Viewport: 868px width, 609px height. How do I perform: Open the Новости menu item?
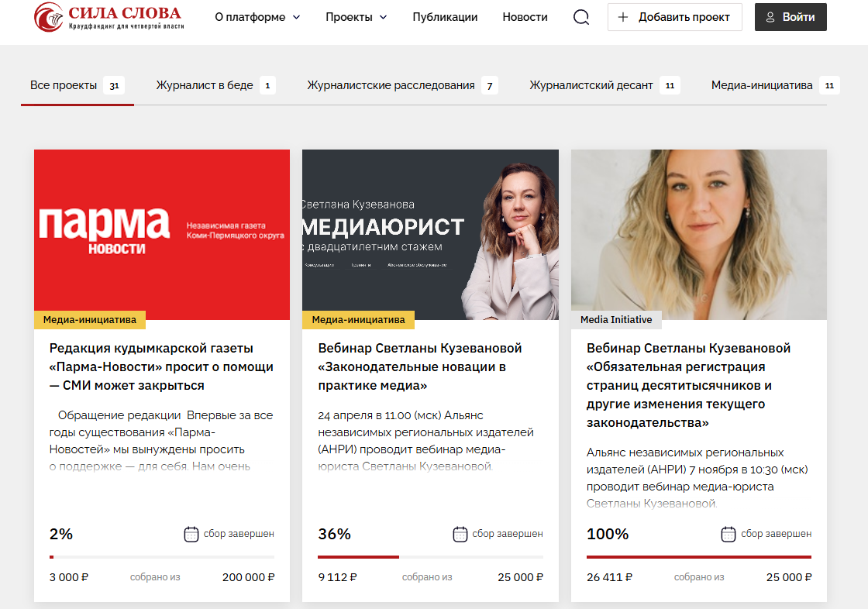[525, 17]
